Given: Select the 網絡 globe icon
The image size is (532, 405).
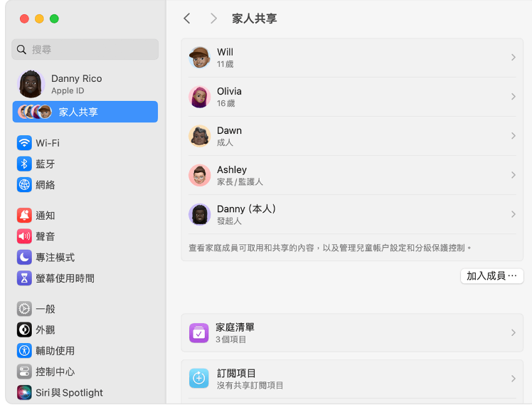Looking at the screenshot, I should point(25,185).
